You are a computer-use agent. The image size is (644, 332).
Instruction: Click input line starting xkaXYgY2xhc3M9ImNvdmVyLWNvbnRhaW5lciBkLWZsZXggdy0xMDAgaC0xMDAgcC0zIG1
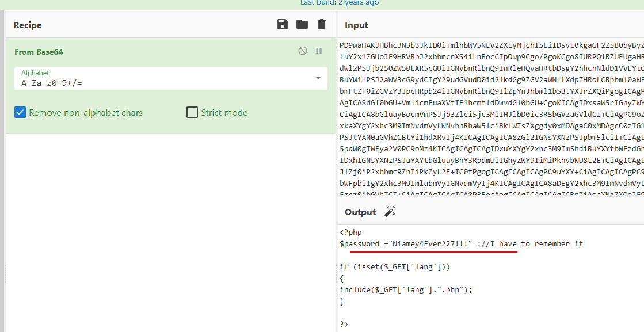[491, 125]
